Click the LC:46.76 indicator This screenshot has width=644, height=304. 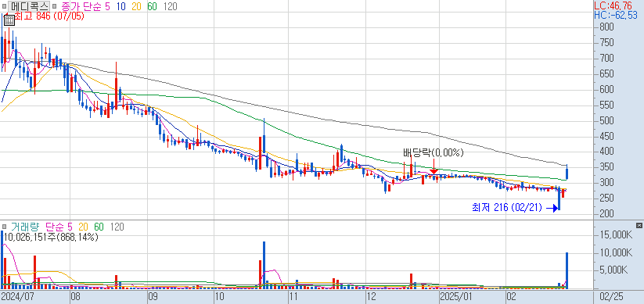coord(614,5)
